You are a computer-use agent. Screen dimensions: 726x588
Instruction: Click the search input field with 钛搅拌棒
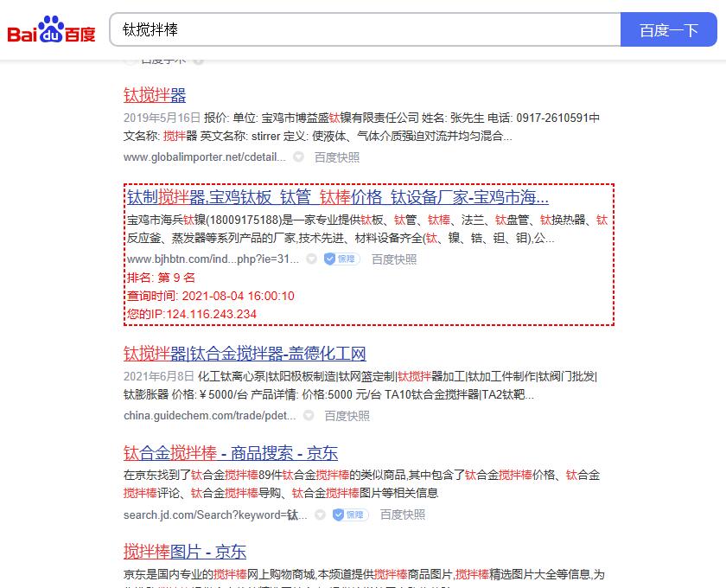pyautogui.click(x=365, y=29)
